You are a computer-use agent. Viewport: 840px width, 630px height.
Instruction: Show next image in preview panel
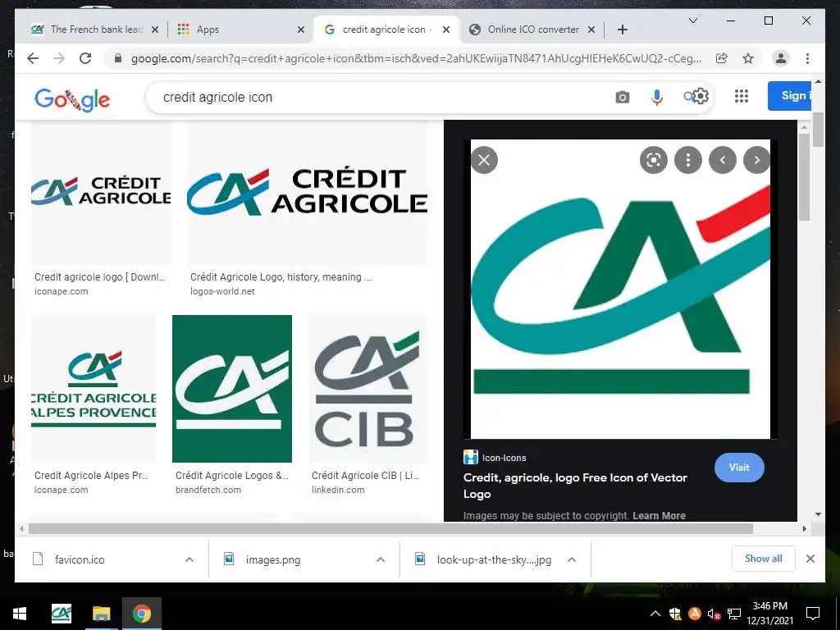[x=757, y=160]
